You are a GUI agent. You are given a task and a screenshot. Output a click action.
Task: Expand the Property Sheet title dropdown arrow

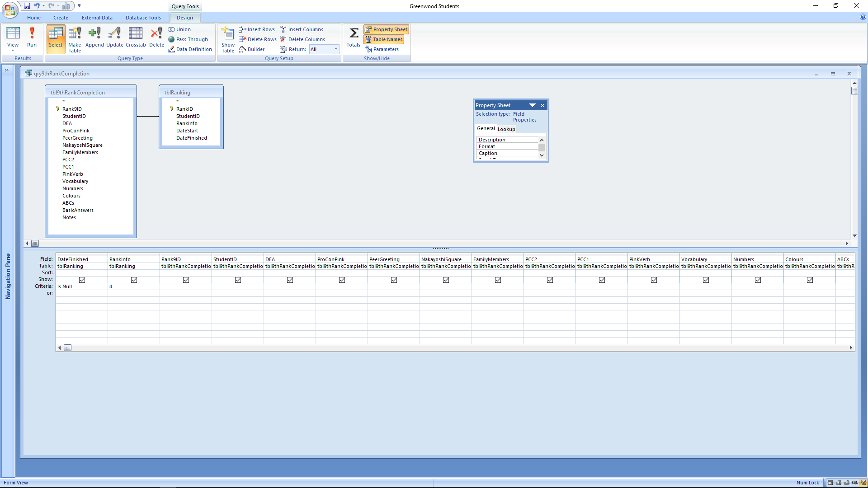tap(532, 105)
